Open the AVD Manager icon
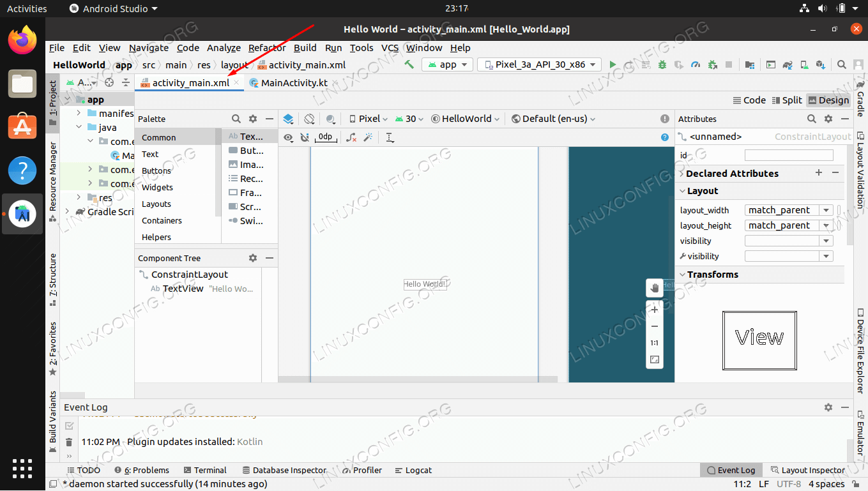The image size is (868, 491). [804, 64]
